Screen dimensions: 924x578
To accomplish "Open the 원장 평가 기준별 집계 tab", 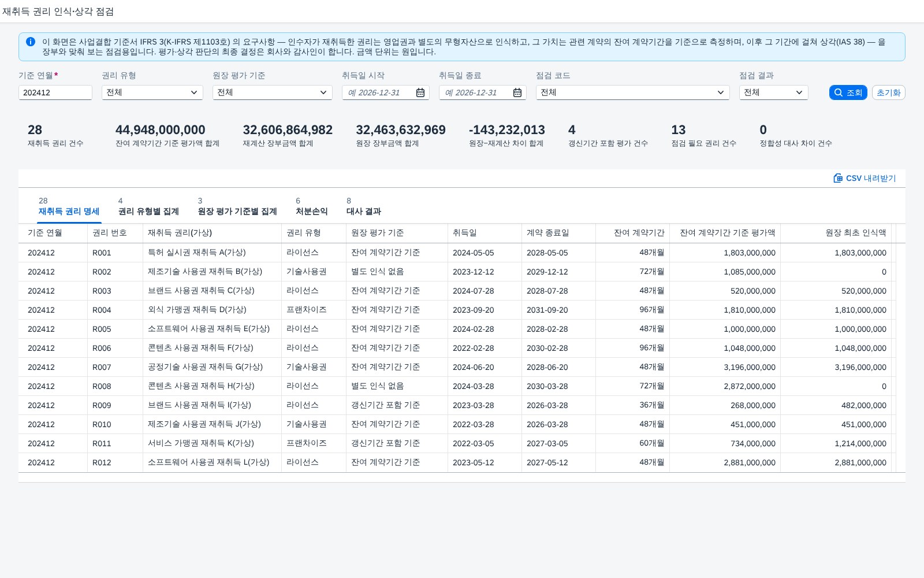I will 237,207.
